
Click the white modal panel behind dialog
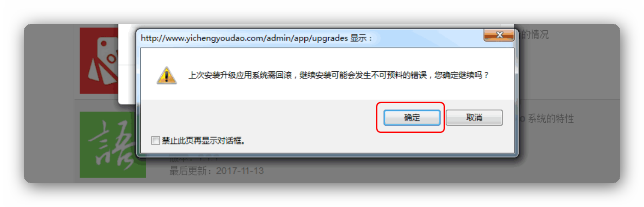[x=127, y=64]
